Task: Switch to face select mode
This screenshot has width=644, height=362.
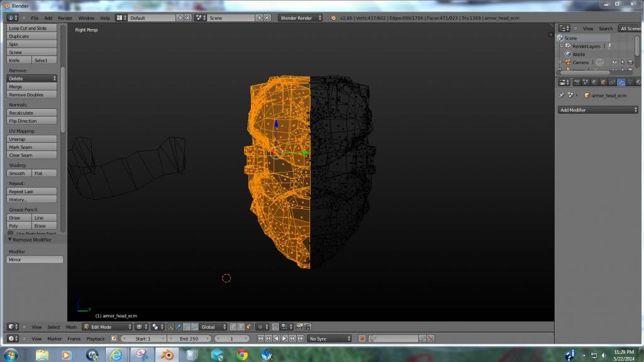Action: 248,327
